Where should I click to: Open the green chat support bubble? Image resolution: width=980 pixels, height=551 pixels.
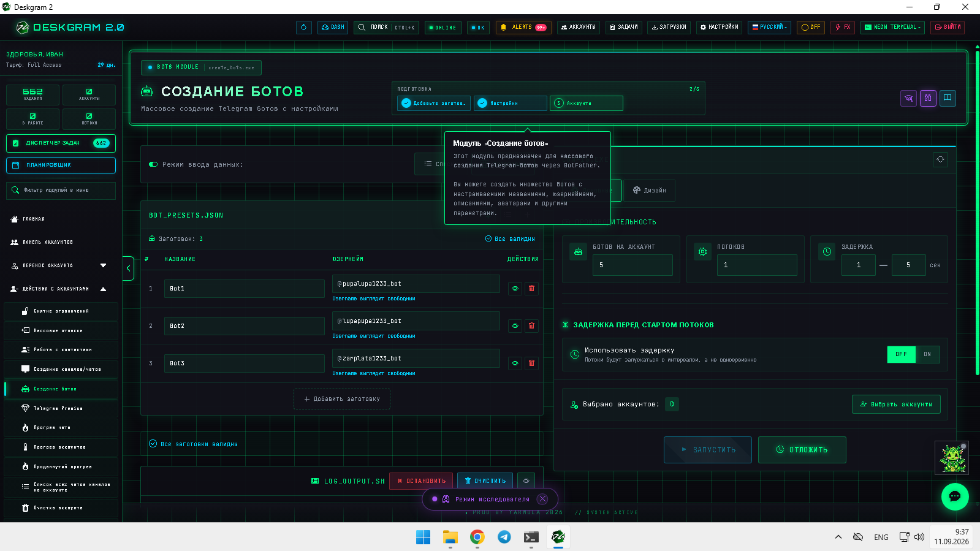pos(955,496)
